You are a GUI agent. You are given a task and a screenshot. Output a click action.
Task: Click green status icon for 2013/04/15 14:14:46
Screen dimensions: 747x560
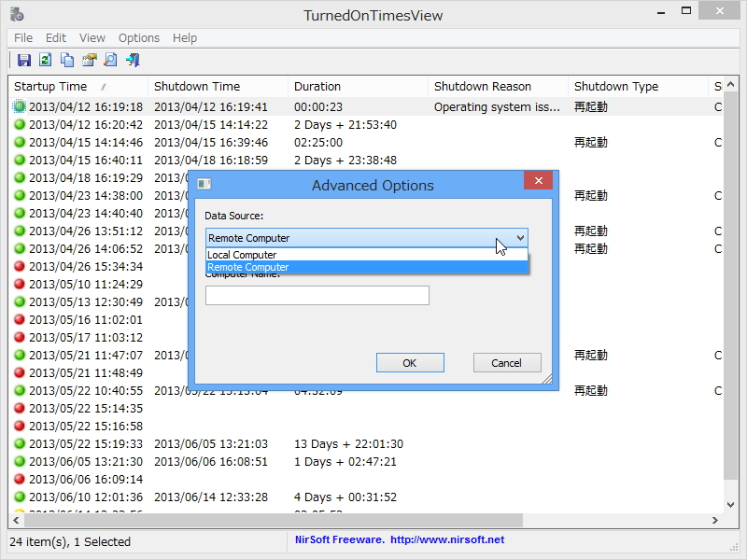pos(20,143)
